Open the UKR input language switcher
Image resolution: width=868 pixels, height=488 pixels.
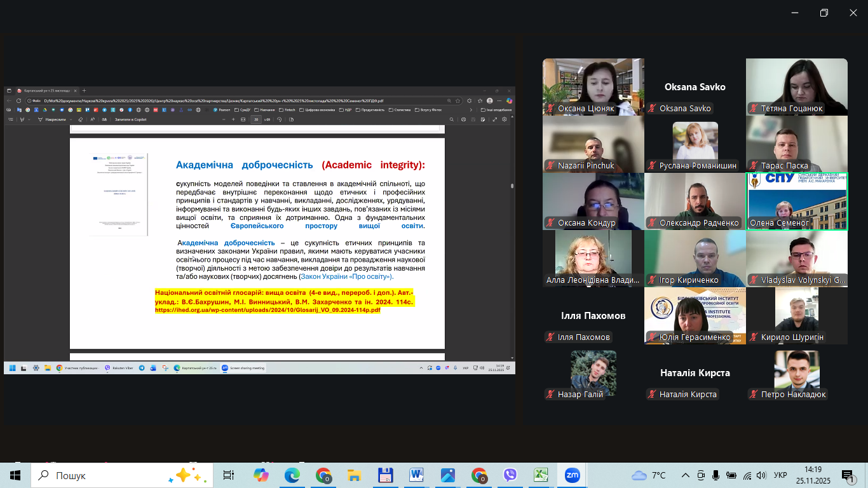tap(780, 475)
